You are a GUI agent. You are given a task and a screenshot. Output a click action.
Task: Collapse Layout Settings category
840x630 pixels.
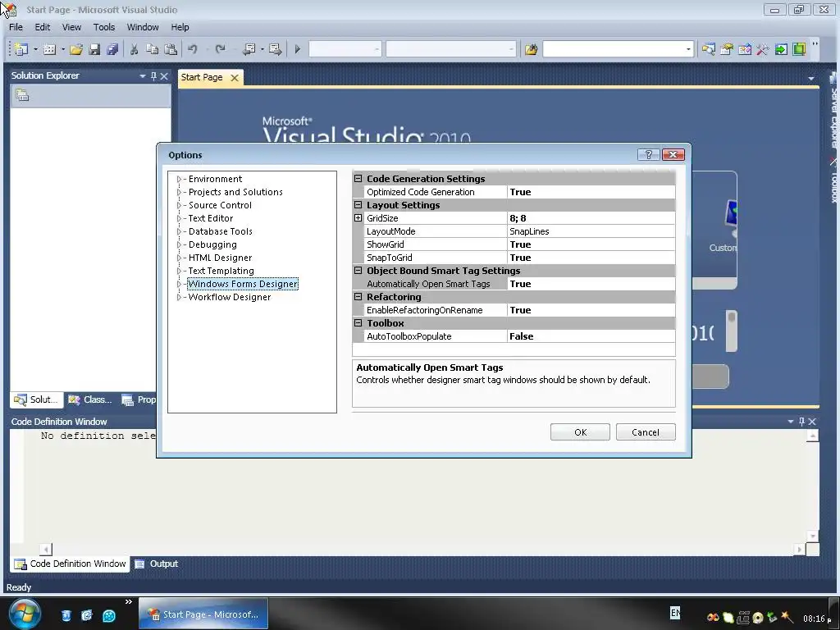coord(358,204)
